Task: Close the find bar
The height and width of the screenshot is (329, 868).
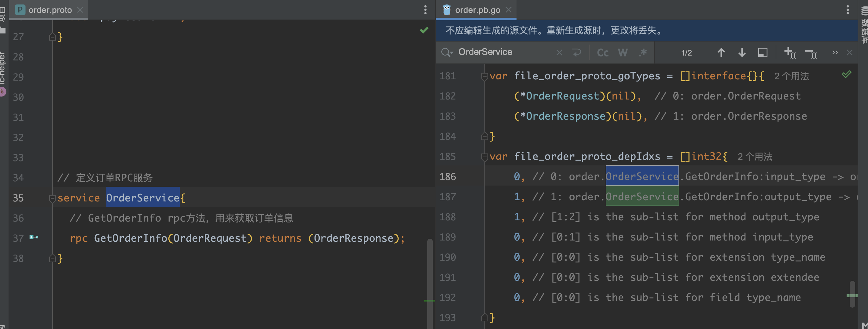Action: (849, 52)
